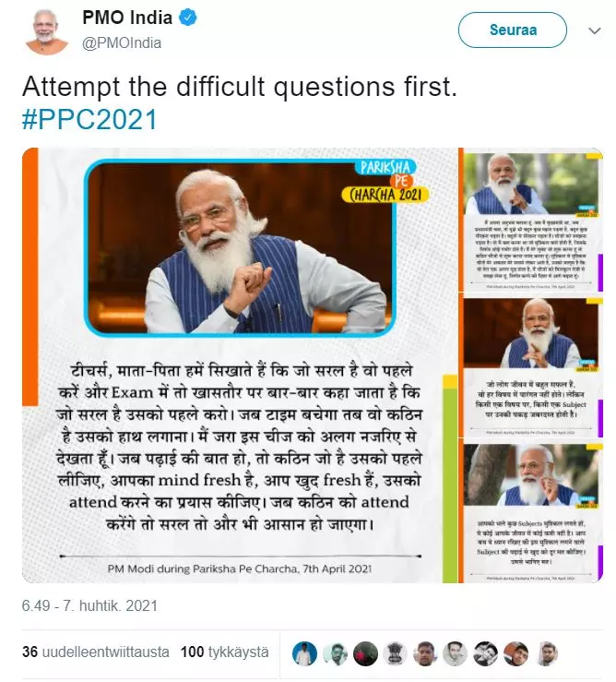
Task: Open the last liker avatar in the row
Action: [546, 653]
